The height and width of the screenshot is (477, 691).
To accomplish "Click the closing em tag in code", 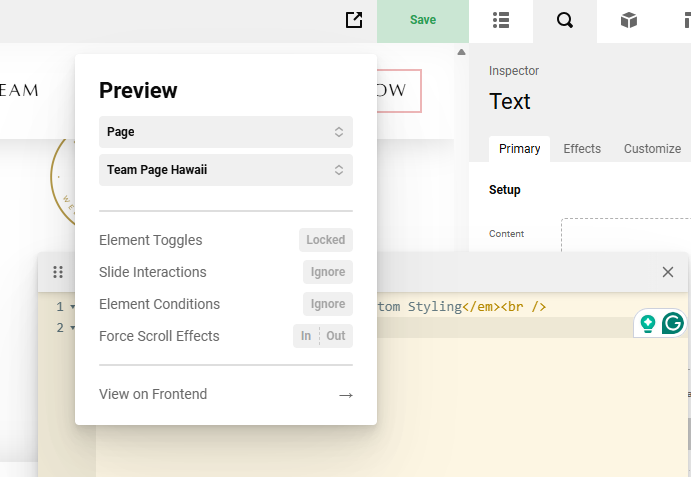I will [x=481, y=306].
